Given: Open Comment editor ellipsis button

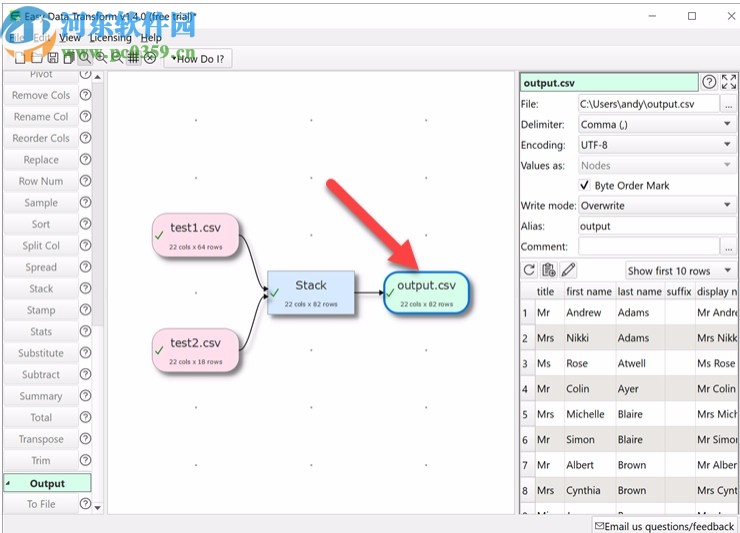Looking at the screenshot, I should [x=728, y=246].
